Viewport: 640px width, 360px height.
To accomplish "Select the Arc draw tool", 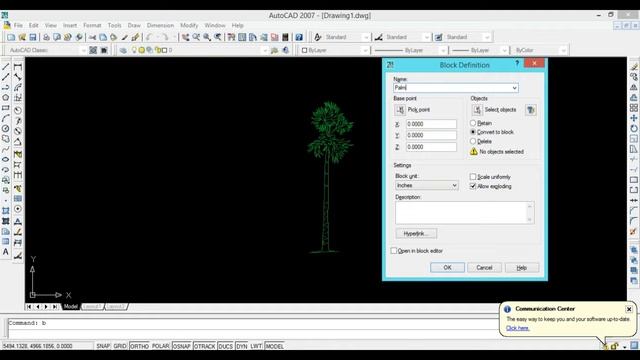I will pos(6,118).
